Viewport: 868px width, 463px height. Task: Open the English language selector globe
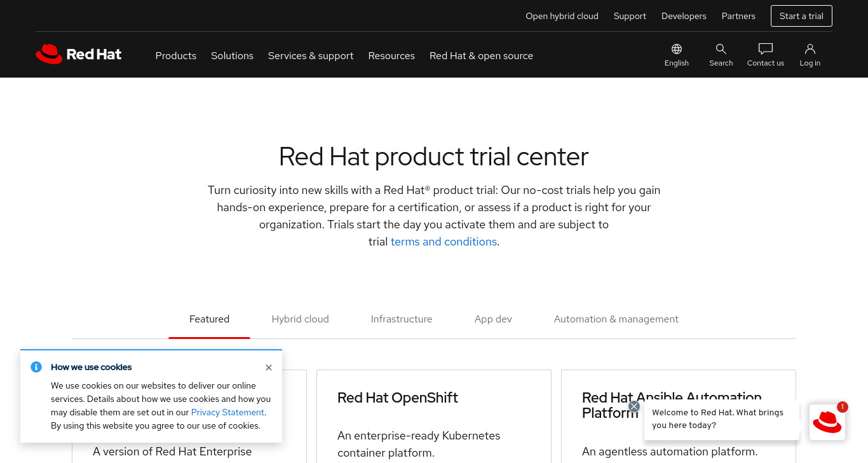pyautogui.click(x=677, y=55)
